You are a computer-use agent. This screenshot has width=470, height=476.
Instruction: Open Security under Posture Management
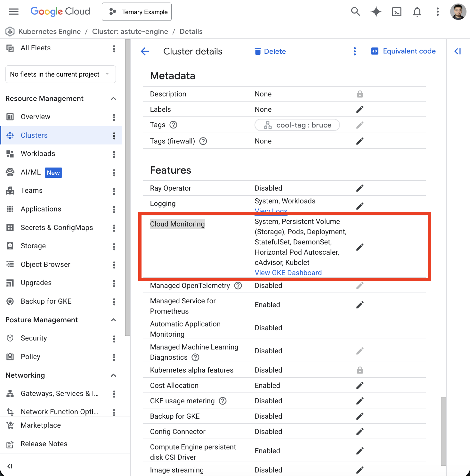[34, 338]
